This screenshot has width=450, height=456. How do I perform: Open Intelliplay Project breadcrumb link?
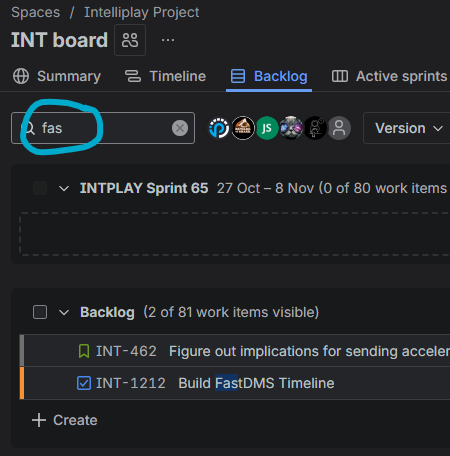[141, 12]
